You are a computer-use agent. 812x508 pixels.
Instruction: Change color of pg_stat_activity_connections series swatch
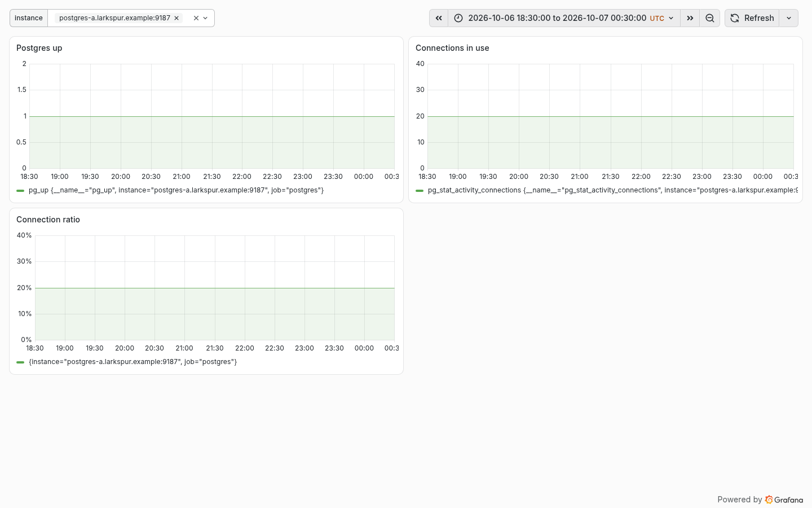click(420, 191)
